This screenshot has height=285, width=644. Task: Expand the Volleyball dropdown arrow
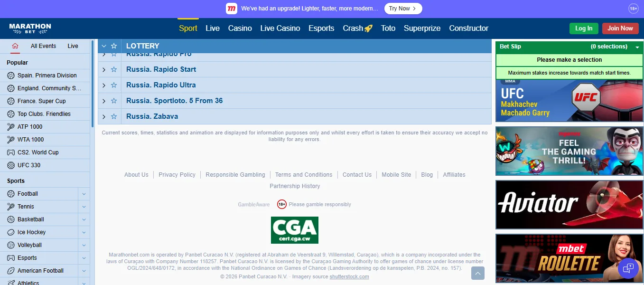(84, 245)
